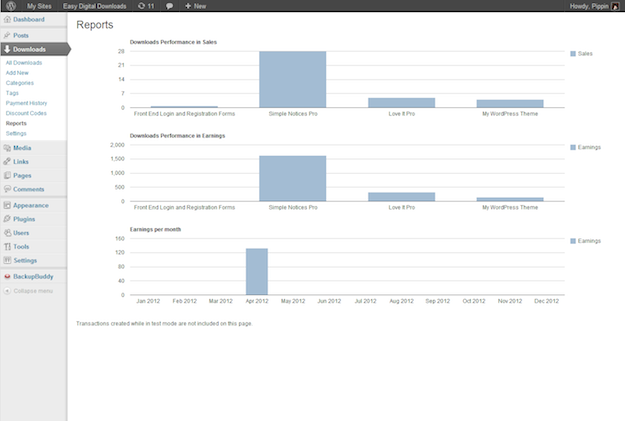Open the Easy Digital Downloads site menu
625x421 pixels.
coord(95,6)
